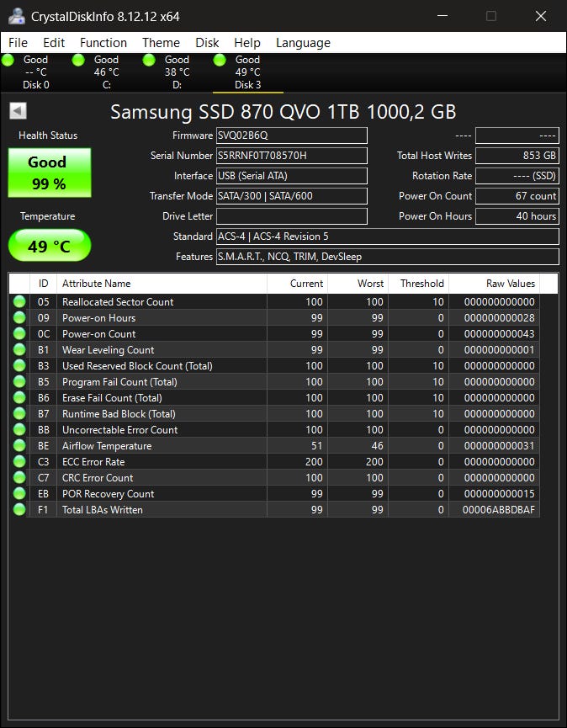The image size is (567, 728).
Task: Click the CrystalDiskInfo app icon in title bar
Action: (17, 16)
